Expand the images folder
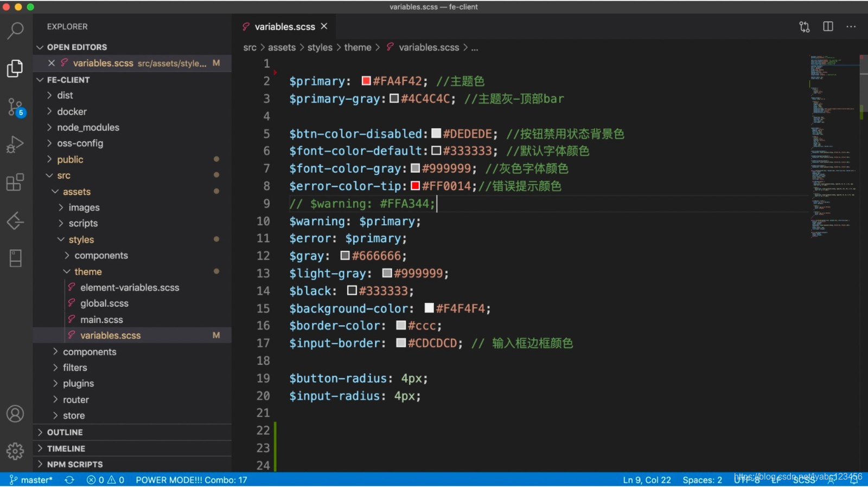This screenshot has width=868, height=487. point(132,207)
